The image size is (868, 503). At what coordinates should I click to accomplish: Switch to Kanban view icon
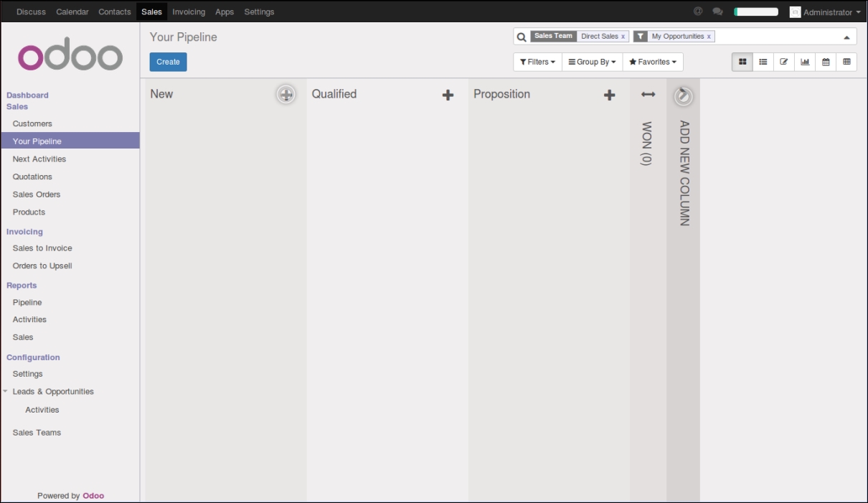click(742, 62)
